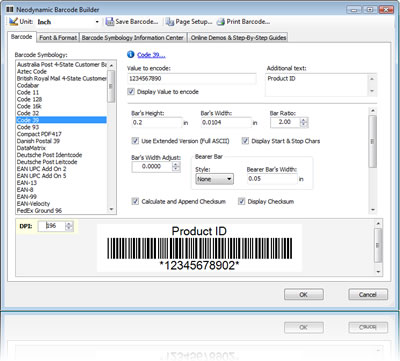Uncheck Use Extended Version (Full ASCII)
Viewport: 400px width, 361px height.
[x=135, y=141]
